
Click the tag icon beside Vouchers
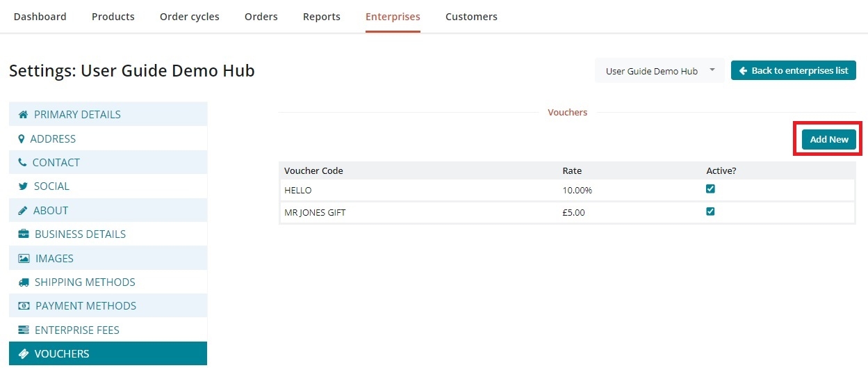point(24,354)
